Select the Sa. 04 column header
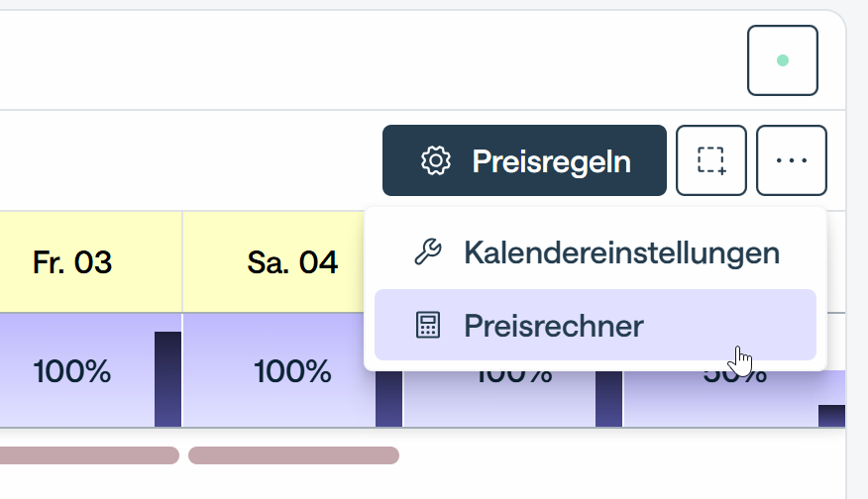 292,262
